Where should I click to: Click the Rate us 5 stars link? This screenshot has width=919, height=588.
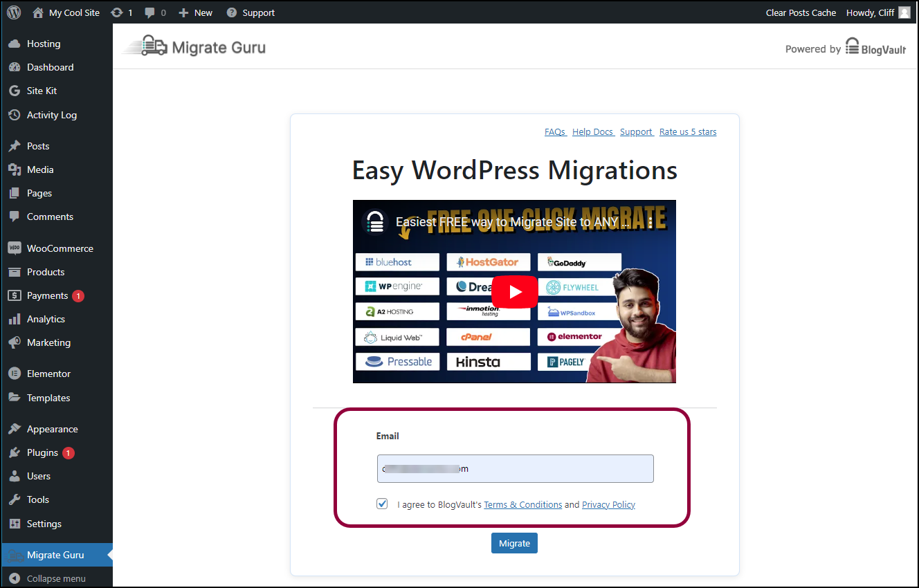point(688,131)
